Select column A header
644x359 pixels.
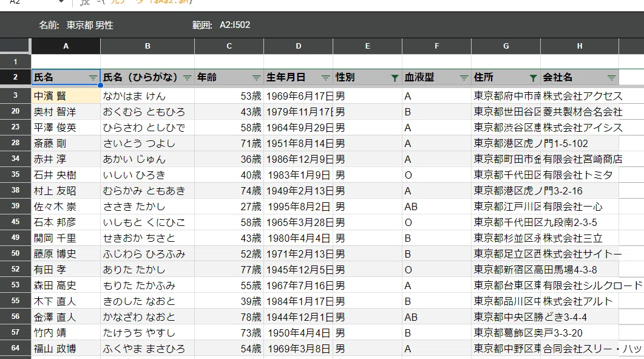[x=66, y=46]
